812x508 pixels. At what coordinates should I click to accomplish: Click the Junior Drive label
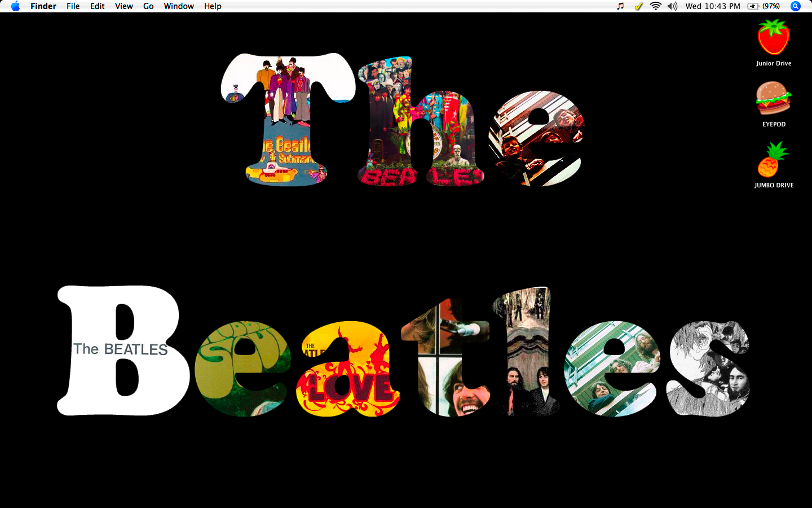[x=774, y=63]
